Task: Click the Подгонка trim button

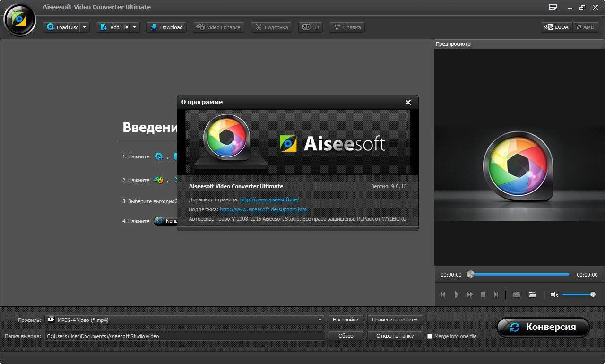Action: point(271,27)
